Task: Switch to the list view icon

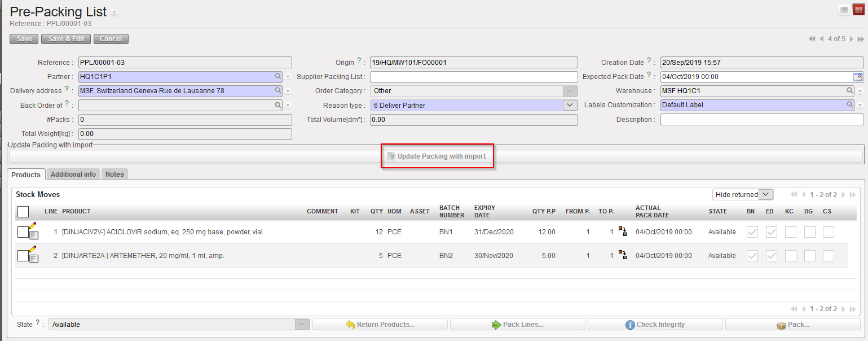Action: 844,10
